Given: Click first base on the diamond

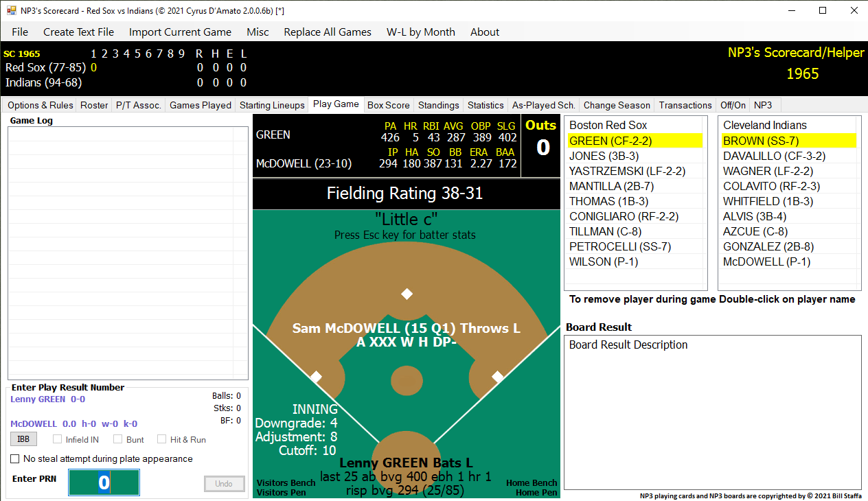Looking at the screenshot, I should point(498,377).
